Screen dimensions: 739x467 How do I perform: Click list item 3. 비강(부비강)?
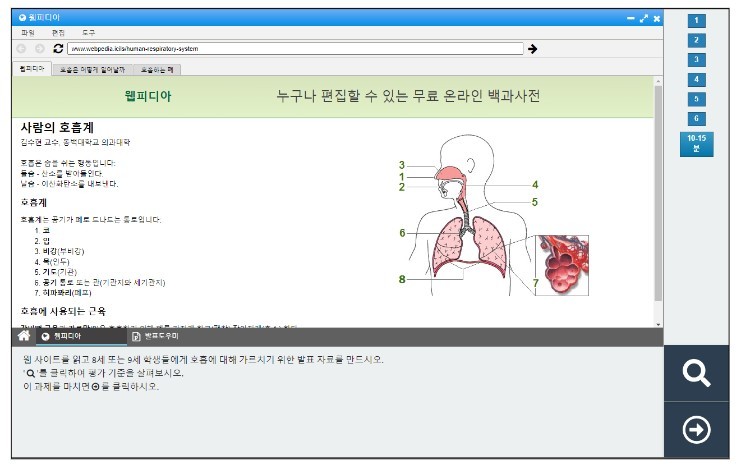(59, 251)
